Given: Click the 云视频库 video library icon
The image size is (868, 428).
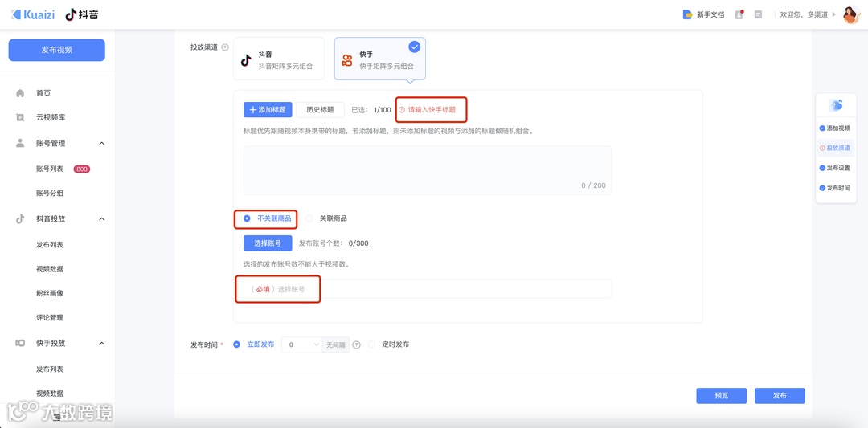Looking at the screenshot, I should point(20,117).
